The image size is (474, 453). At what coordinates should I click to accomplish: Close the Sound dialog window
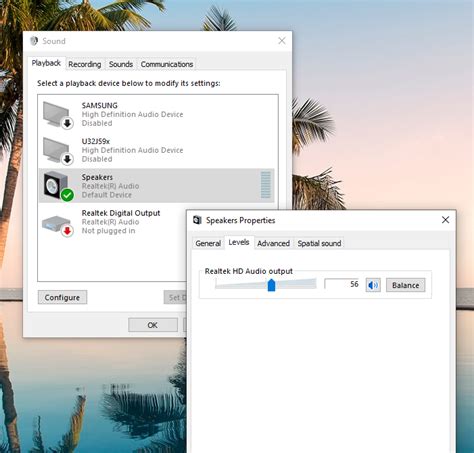pos(282,41)
